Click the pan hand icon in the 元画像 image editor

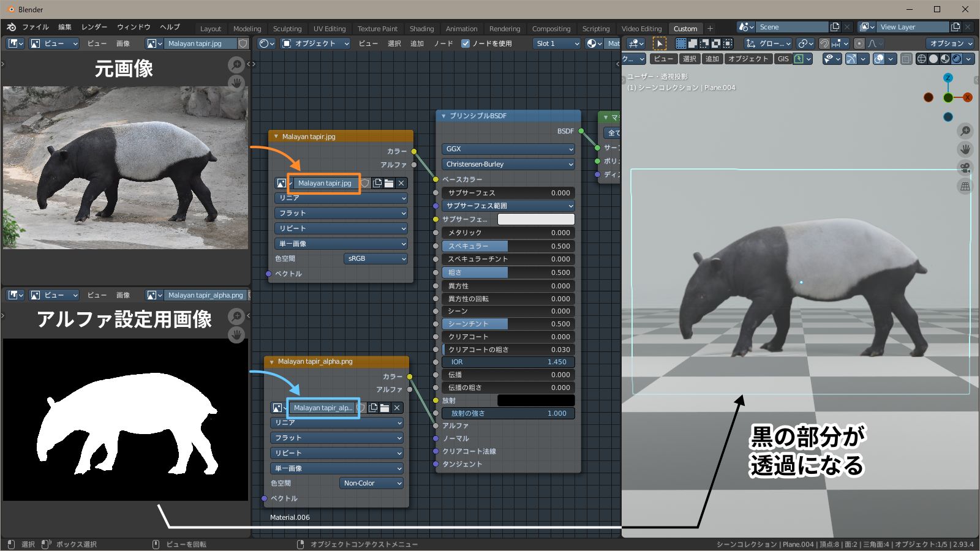point(236,82)
